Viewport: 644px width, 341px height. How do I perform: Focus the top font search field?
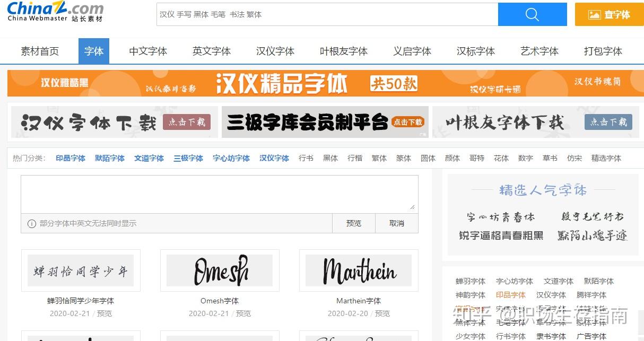(x=327, y=14)
